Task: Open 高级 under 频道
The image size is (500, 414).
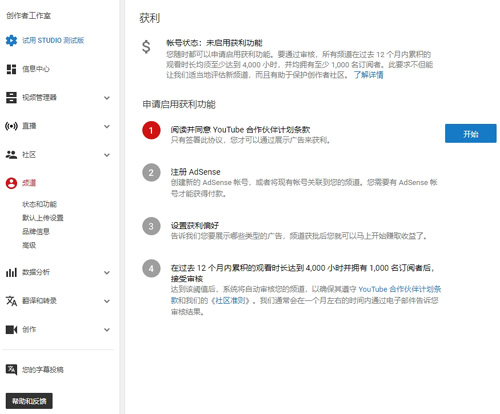Action: 29,245
